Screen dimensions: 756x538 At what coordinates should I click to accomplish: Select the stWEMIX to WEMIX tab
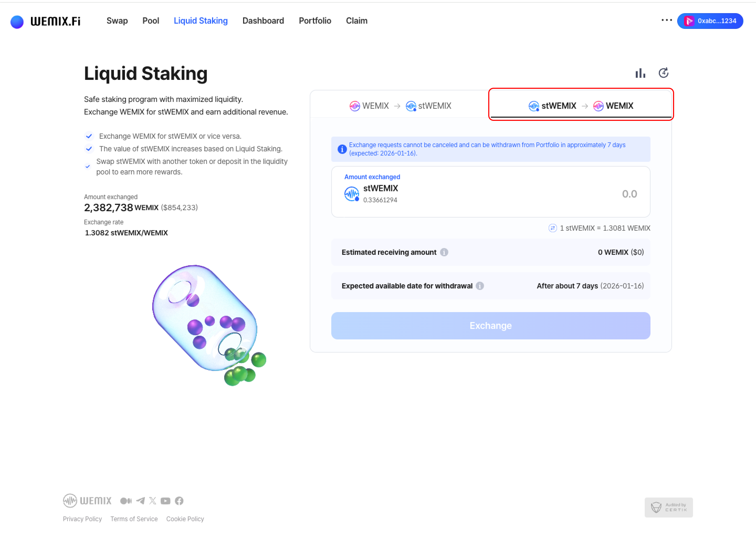click(581, 106)
